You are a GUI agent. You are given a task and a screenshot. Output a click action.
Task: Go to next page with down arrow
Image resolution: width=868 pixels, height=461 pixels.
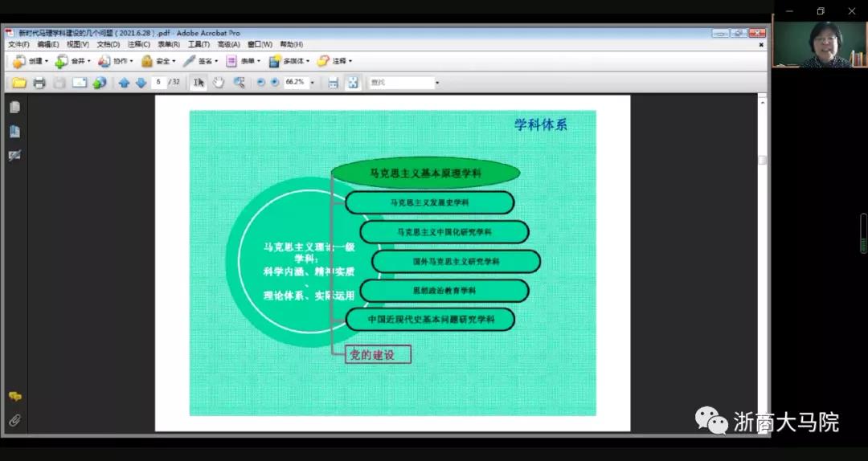pyautogui.click(x=141, y=83)
